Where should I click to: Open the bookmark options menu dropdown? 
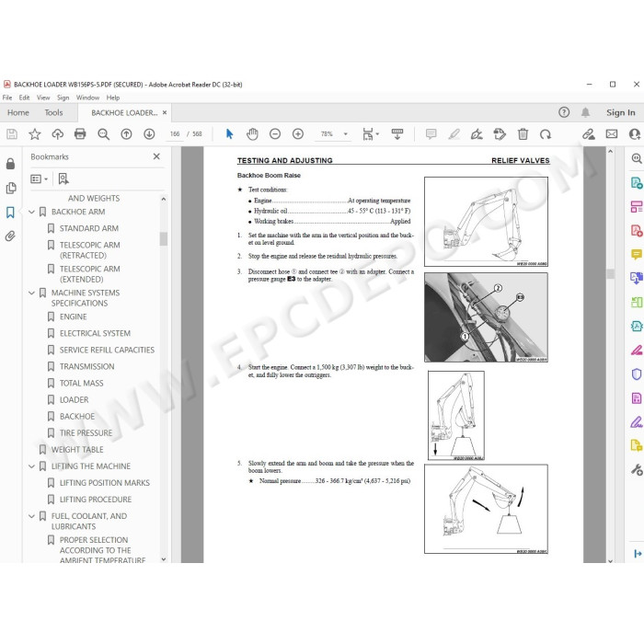pos(40,178)
